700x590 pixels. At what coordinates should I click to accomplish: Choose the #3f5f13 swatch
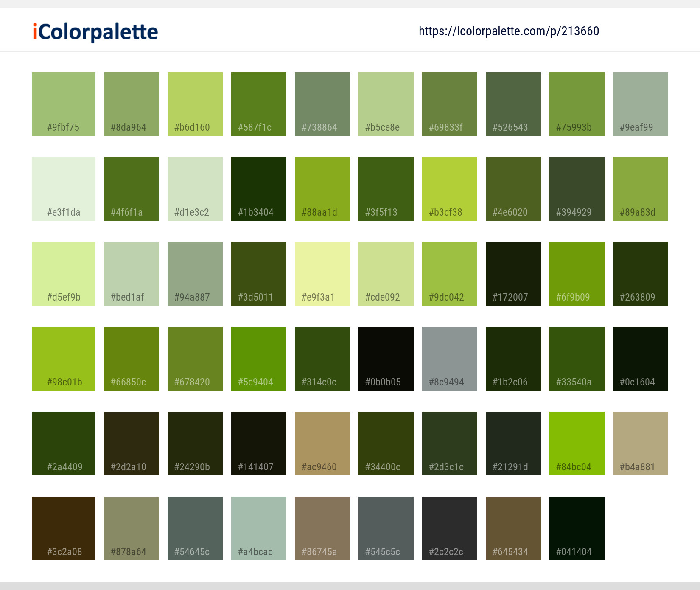tap(386, 189)
